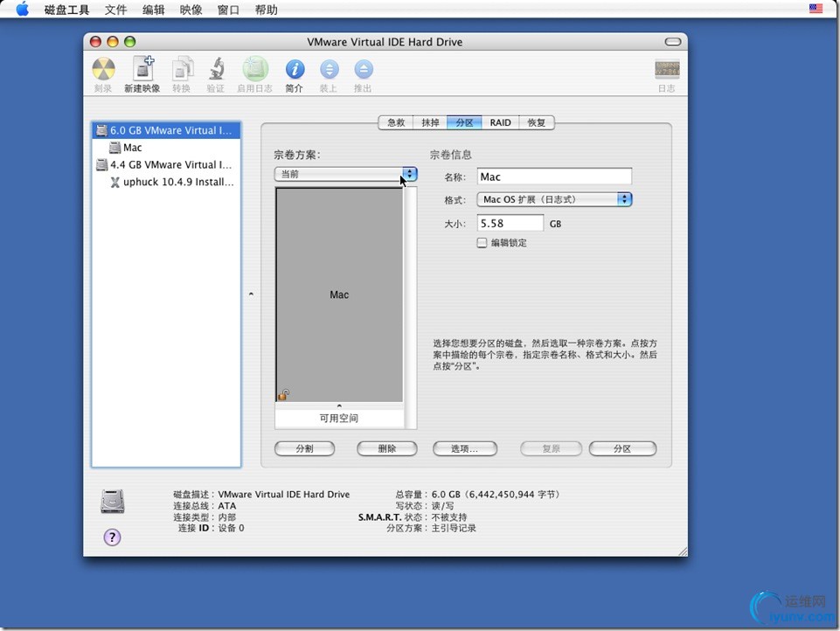Switch to the 抹掉 erase tab

point(430,123)
